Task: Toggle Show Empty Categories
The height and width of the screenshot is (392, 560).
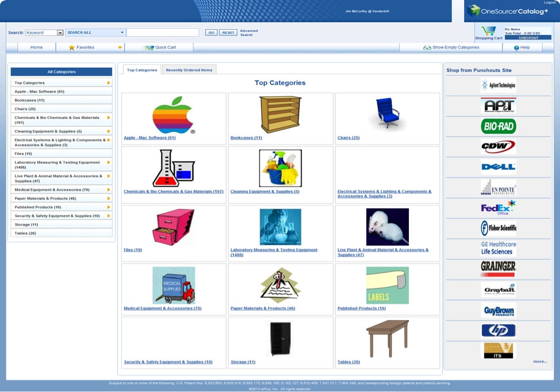Action: click(451, 48)
